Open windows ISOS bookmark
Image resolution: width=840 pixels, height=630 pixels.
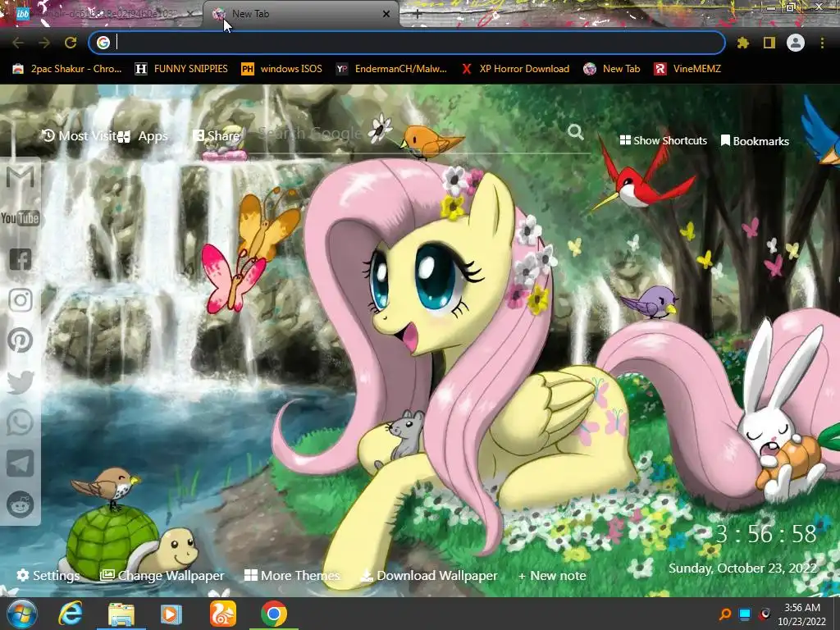282,69
